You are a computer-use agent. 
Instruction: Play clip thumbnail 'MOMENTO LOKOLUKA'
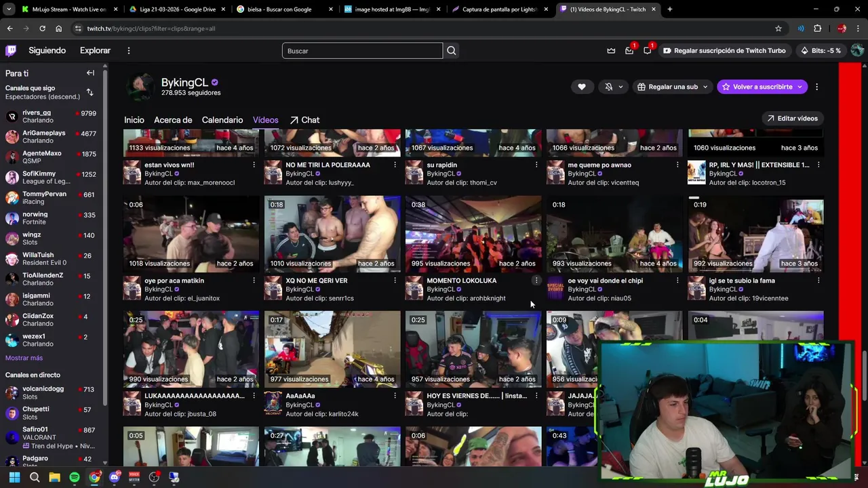(473, 235)
